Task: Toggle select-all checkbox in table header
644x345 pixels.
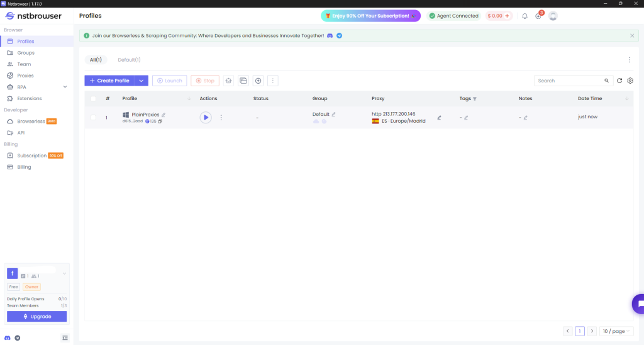Action: coord(93,99)
